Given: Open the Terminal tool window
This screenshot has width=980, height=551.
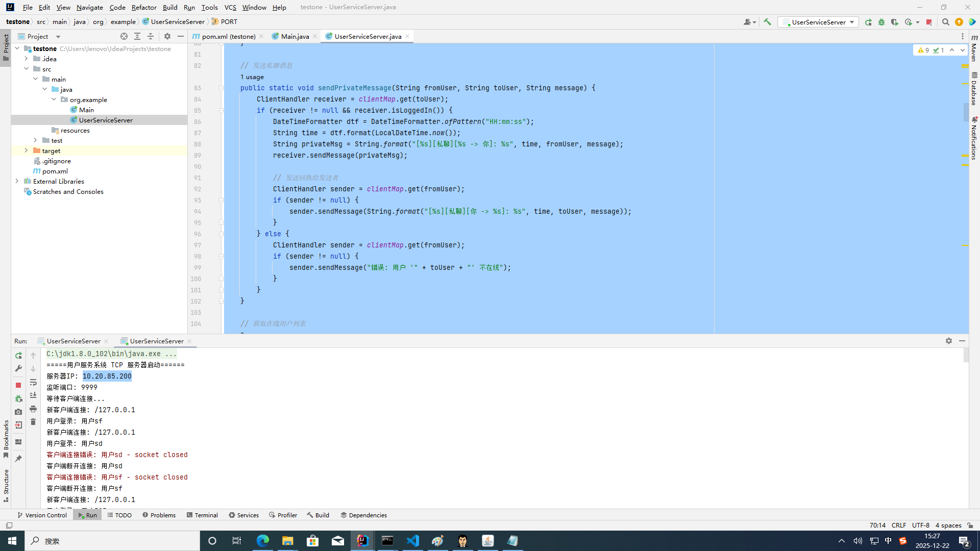Looking at the screenshot, I should tap(202, 515).
